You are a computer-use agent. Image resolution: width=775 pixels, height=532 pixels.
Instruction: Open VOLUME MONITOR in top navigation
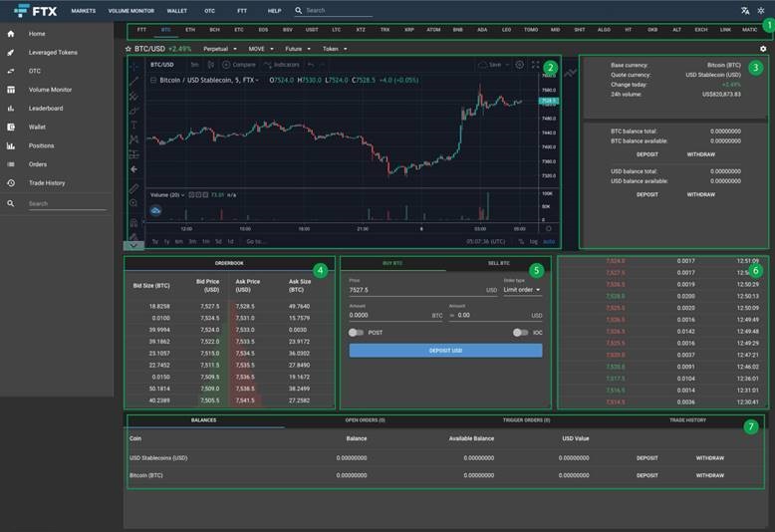coord(130,11)
